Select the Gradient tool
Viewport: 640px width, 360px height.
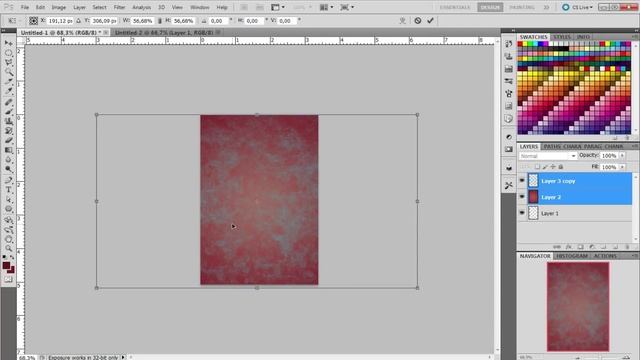coord(9,151)
